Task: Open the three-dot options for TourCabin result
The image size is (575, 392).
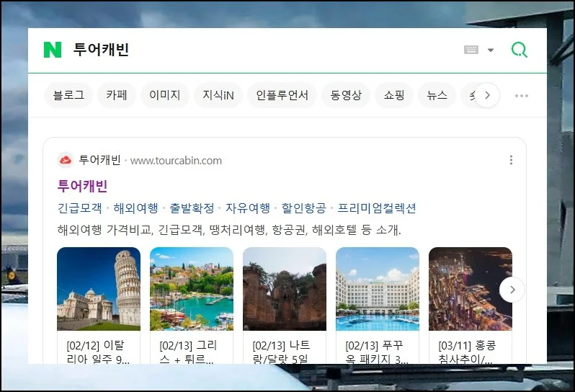Action: pos(511,160)
